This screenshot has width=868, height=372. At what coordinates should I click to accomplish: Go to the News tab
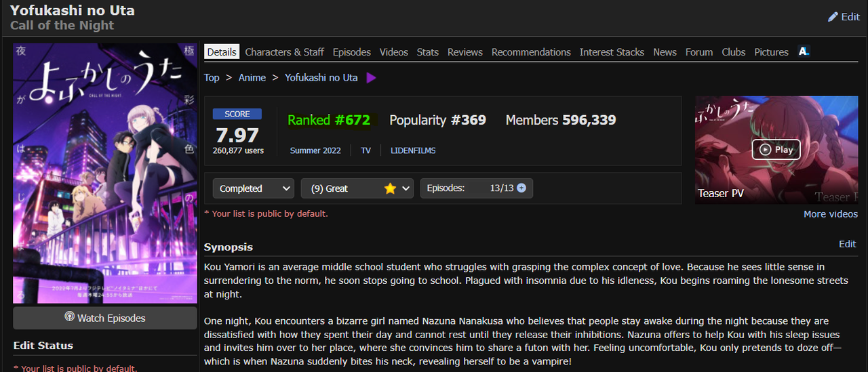tap(665, 52)
